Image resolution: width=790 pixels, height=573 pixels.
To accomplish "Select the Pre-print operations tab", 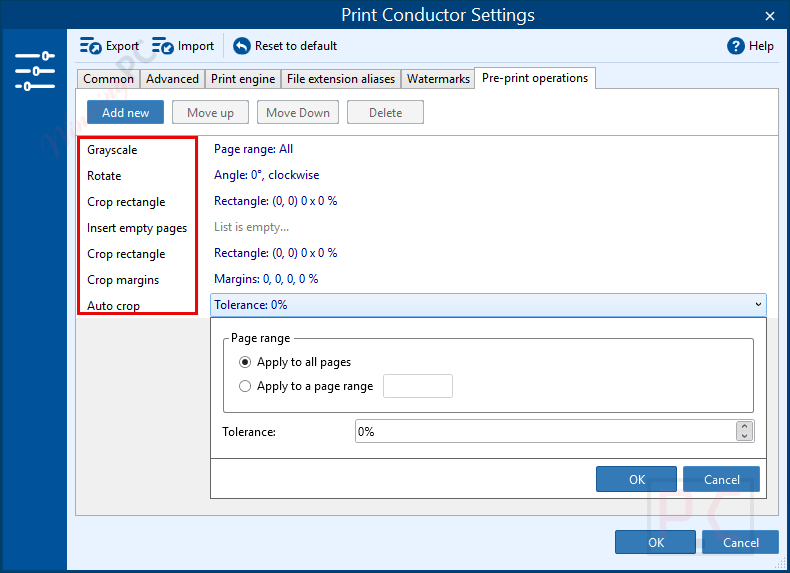I will click(535, 78).
